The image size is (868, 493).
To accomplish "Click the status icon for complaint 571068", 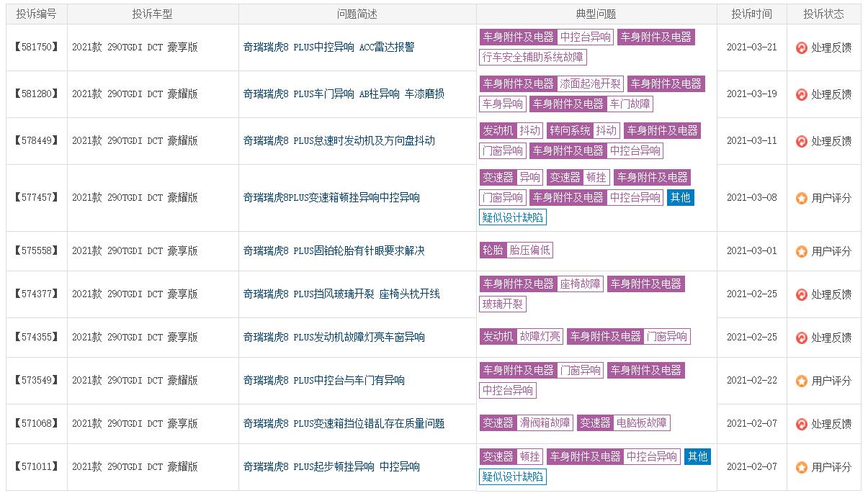I will pyautogui.click(x=802, y=424).
